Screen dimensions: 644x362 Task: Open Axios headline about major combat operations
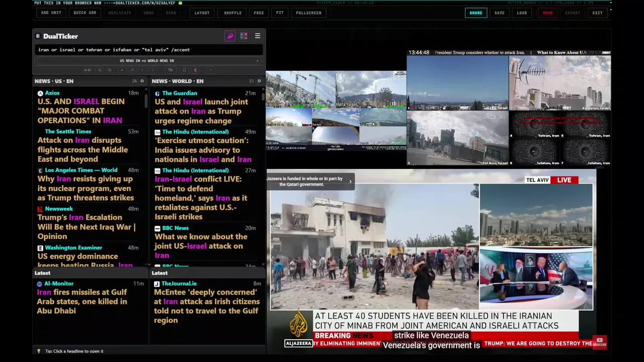click(80, 111)
